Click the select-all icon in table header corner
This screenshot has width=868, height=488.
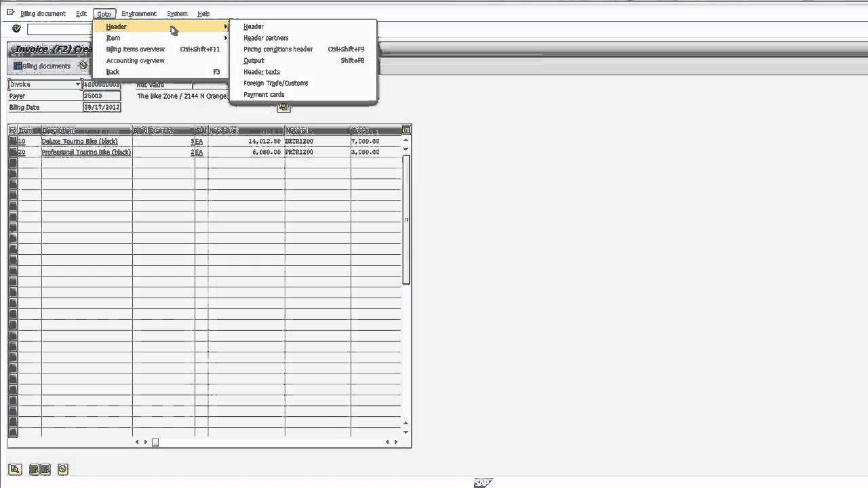pos(12,130)
